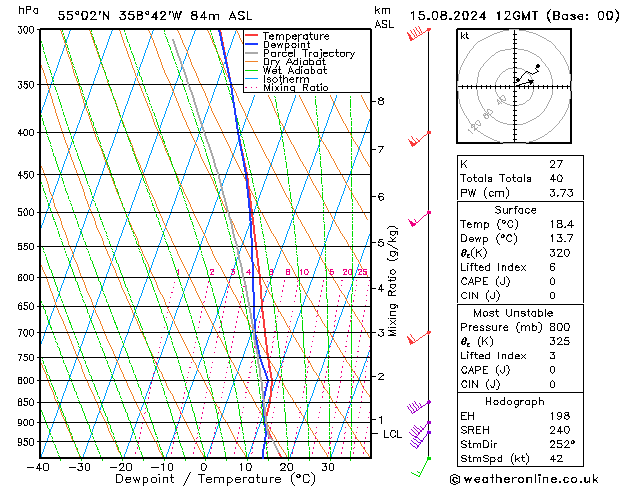629x486 pixels.
Task: Click the surface Temp value 18.4
Action: [562, 224]
